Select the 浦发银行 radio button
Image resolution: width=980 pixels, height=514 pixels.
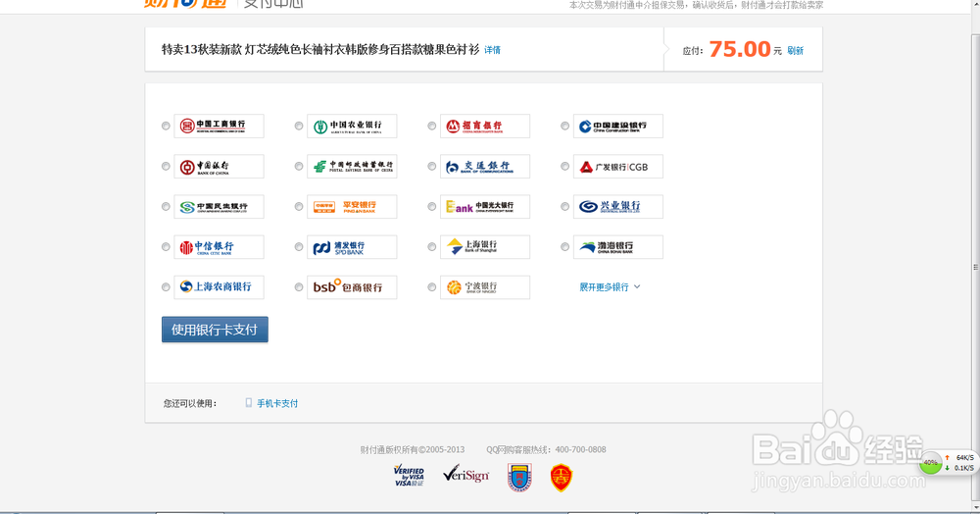click(299, 247)
